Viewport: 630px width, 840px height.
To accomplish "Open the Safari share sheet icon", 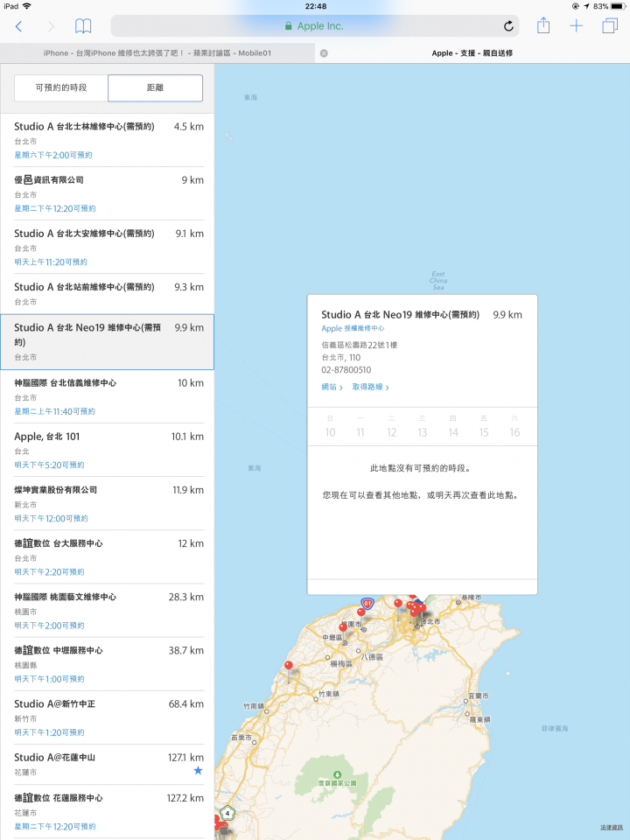I will pos(543,25).
